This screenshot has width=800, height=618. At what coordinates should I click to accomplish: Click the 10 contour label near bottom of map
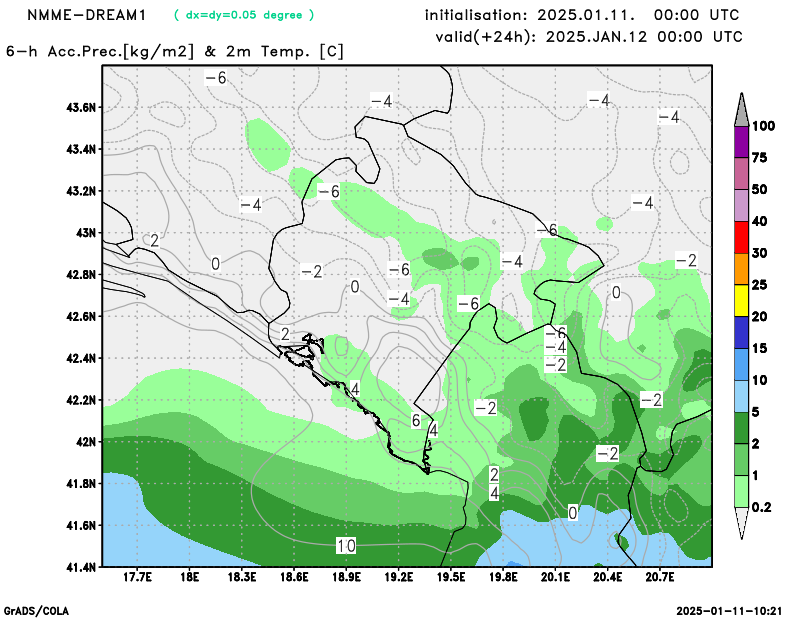(x=346, y=546)
